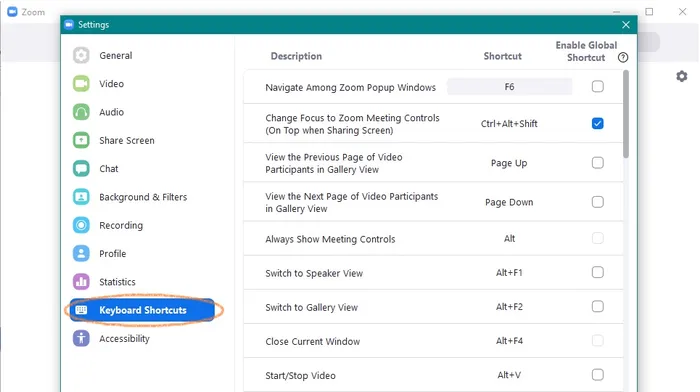
Task: Click the global shortcut help question icon
Action: [x=623, y=57]
